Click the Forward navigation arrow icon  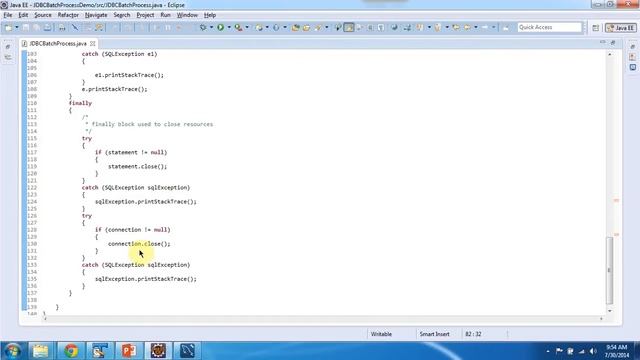click(x=485, y=27)
